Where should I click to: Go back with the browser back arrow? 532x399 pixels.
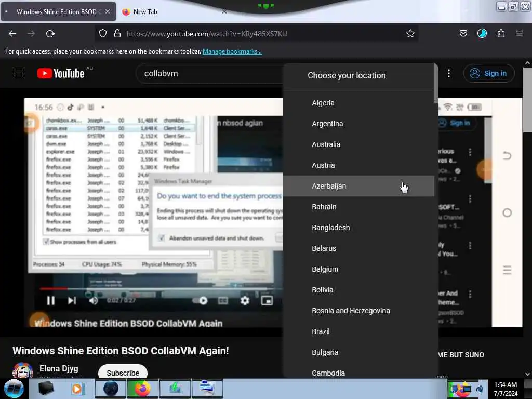pyautogui.click(x=12, y=34)
